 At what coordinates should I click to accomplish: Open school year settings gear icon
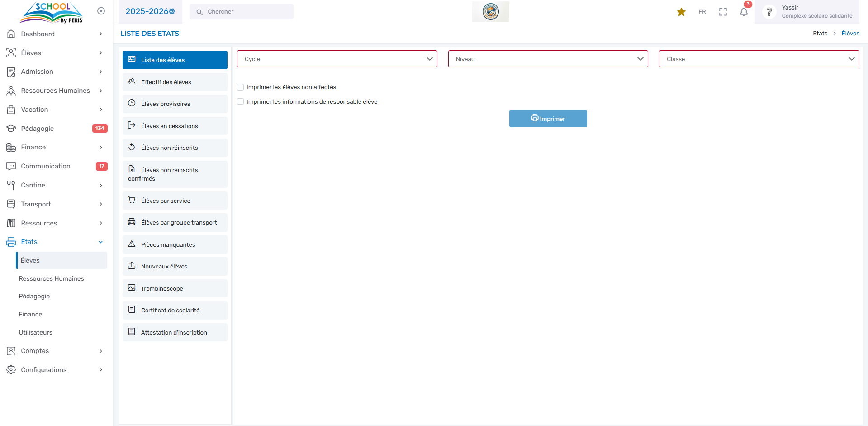[x=172, y=12]
